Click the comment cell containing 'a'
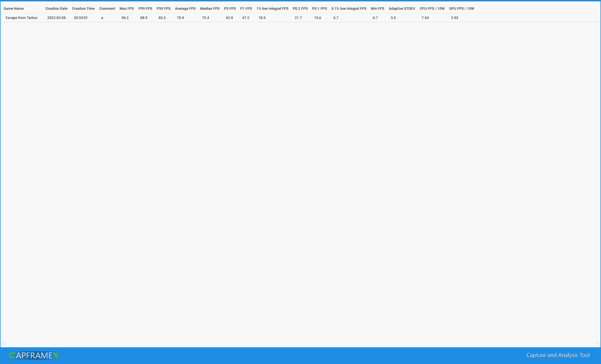 pyautogui.click(x=102, y=18)
